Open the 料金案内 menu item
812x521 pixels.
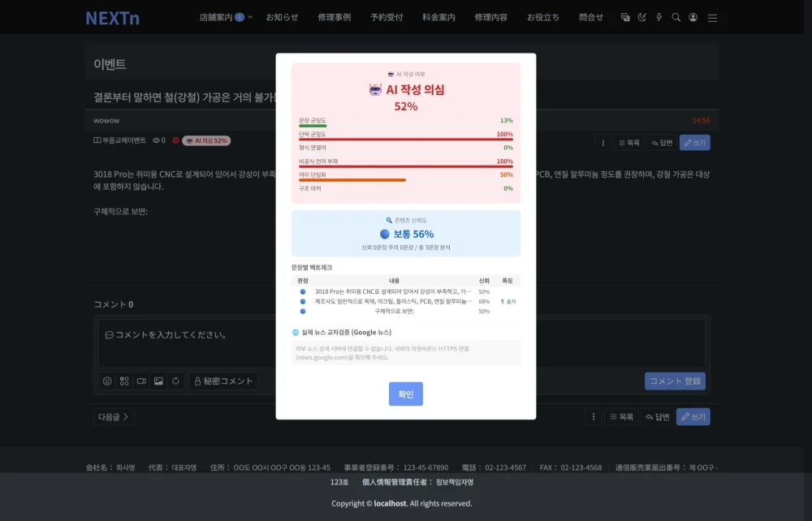click(x=438, y=17)
